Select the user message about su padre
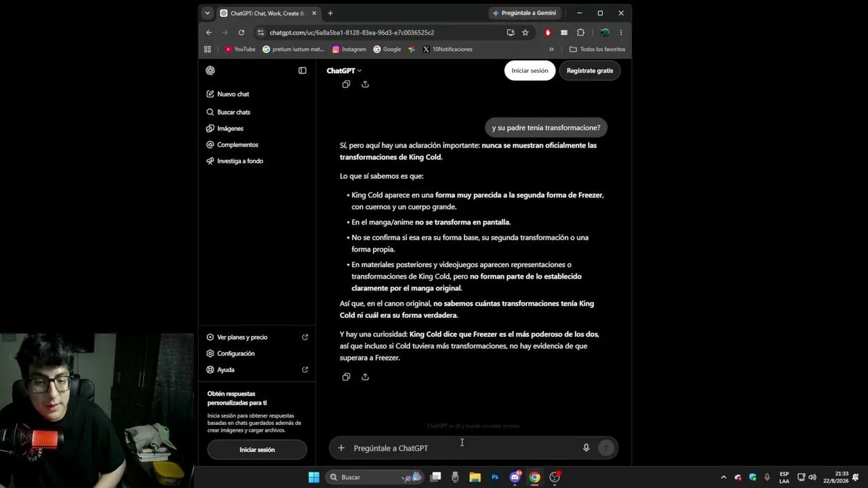This screenshot has width=868, height=488. point(546,127)
